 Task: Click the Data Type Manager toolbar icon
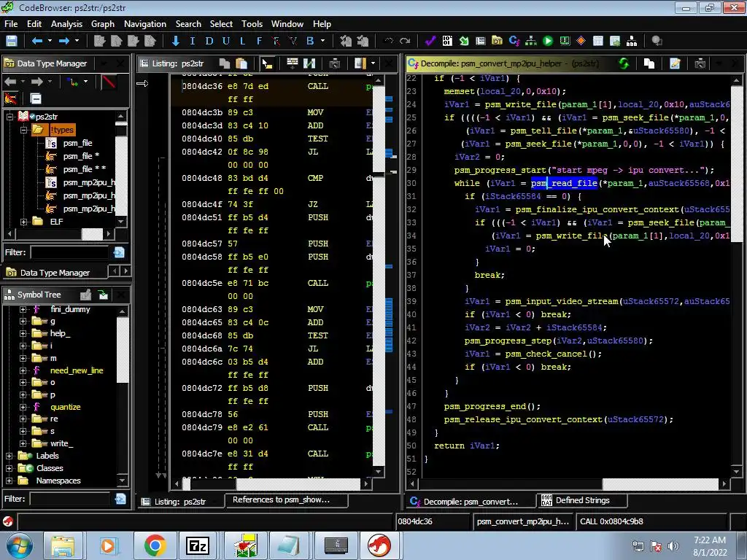(x=498, y=41)
